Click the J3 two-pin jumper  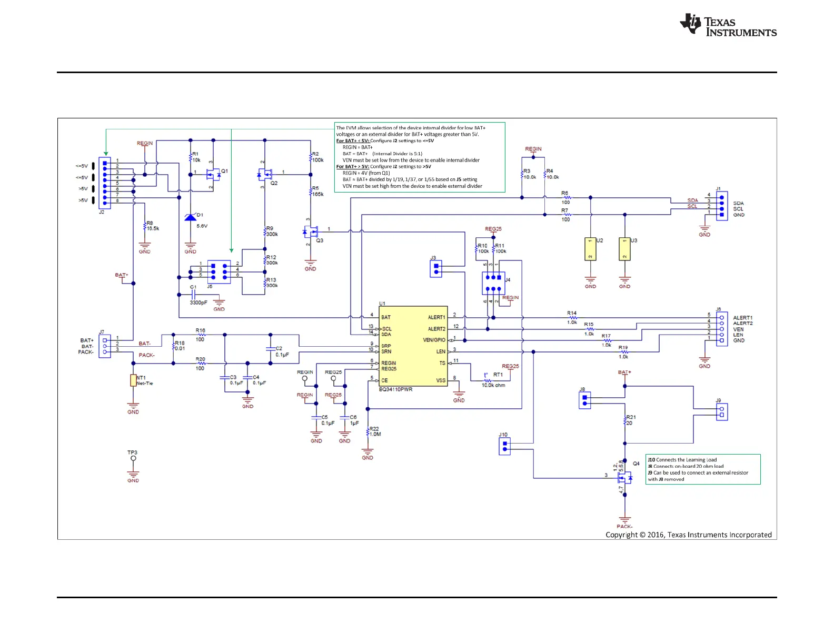point(436,269)
